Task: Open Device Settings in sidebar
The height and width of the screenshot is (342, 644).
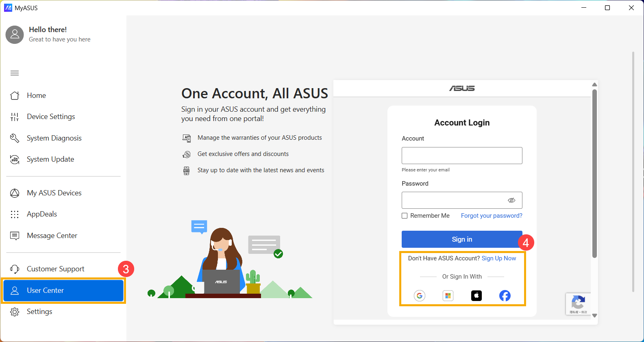Action: [x=63, y=117]
